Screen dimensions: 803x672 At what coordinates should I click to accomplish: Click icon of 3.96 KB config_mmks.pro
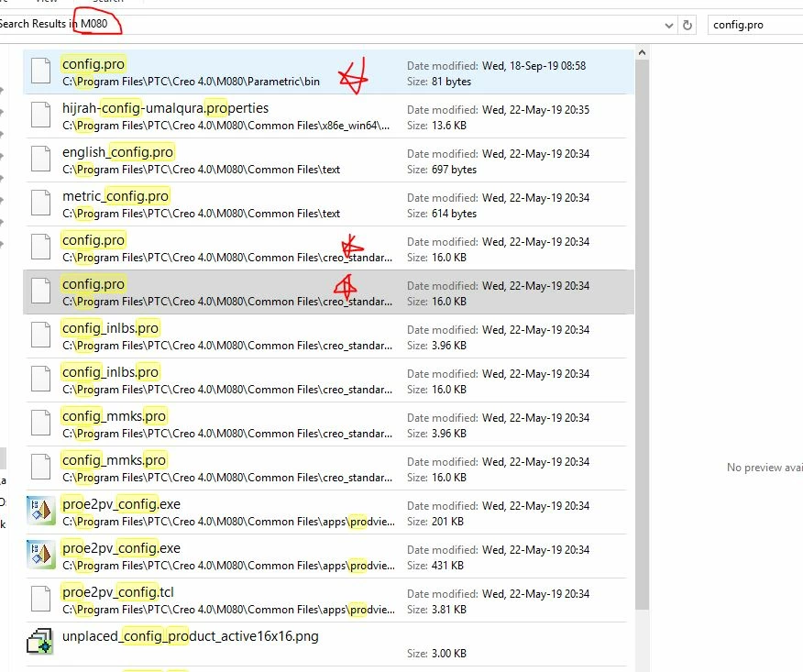pyautogui.click(x=40, y=423)
